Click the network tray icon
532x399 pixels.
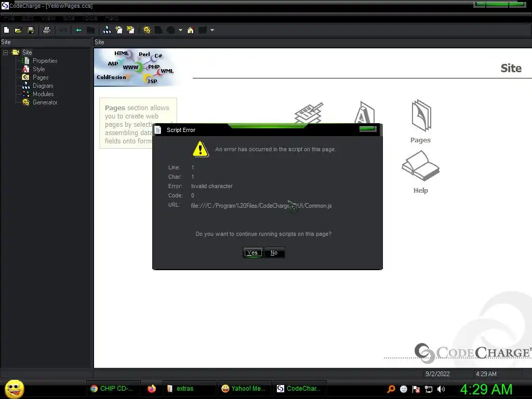click(x=429, y=389)
